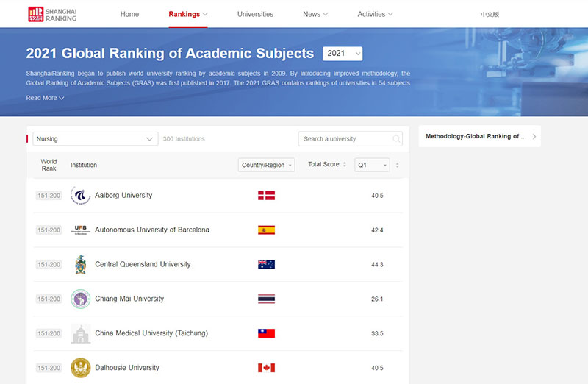Open Aalborg University page
The width and height of the screenshot is (588, 384).
pos(123,195)
